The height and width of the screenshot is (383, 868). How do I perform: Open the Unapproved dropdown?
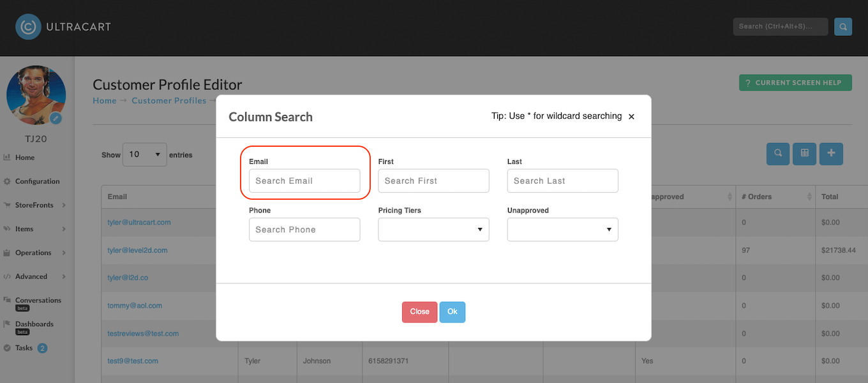coord(562,230)
